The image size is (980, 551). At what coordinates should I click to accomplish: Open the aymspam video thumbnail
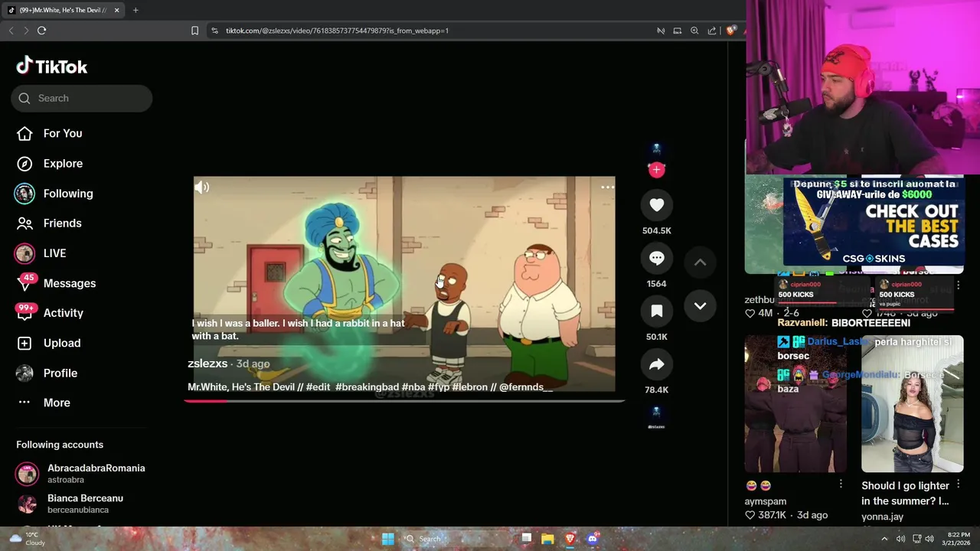(795, 404)
